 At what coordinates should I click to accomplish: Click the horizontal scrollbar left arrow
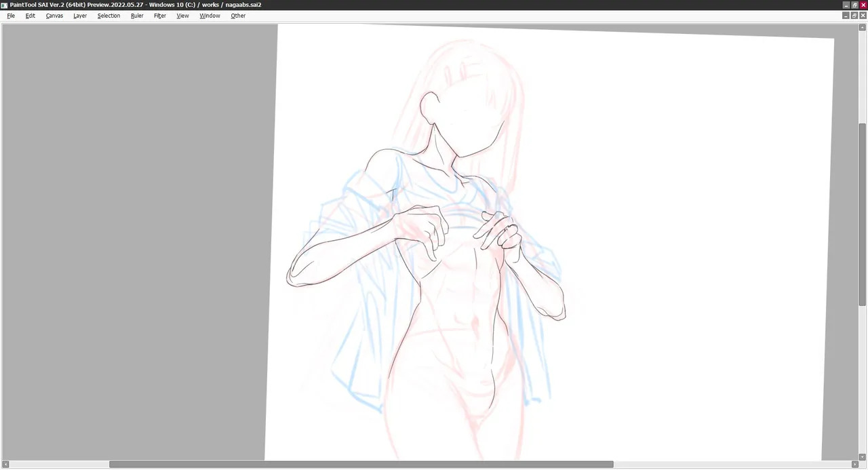tap(5, 465)
